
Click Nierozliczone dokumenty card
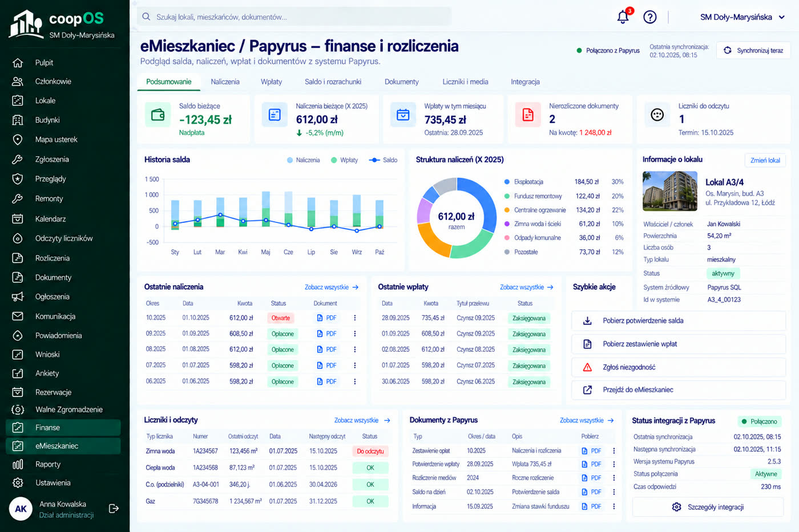tap(570, 119)
